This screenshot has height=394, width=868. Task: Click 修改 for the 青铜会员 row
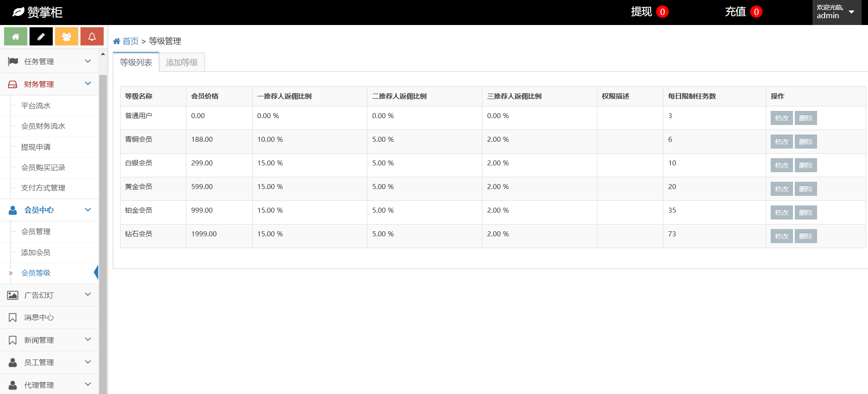(x=782, y=142)
